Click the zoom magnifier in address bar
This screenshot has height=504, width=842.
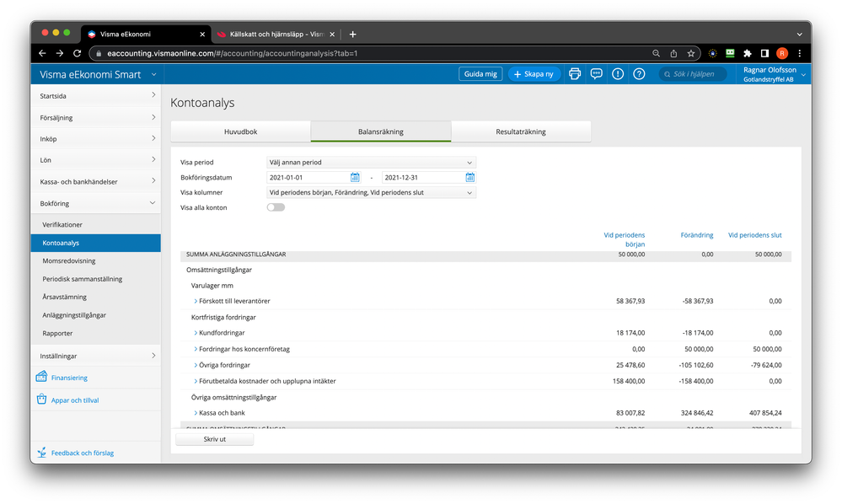pyautogui.click(x=657, y=53)
